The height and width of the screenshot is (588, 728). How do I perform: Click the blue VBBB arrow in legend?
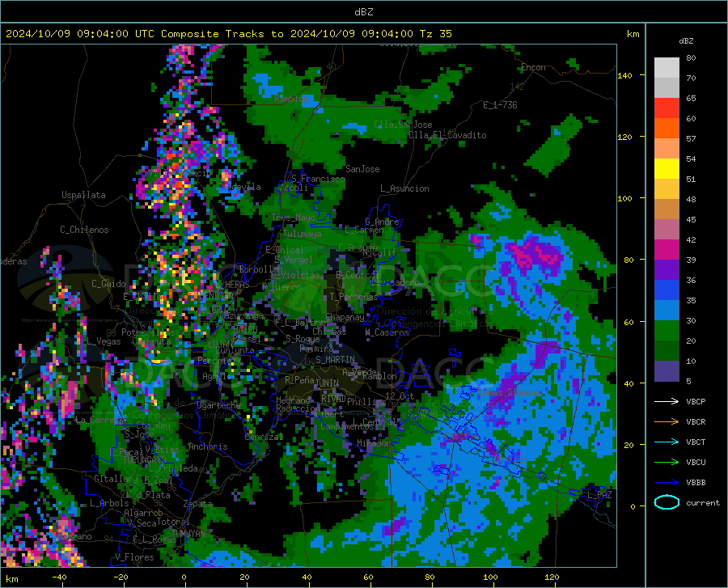pyautogui.click(x=667, y=482)
